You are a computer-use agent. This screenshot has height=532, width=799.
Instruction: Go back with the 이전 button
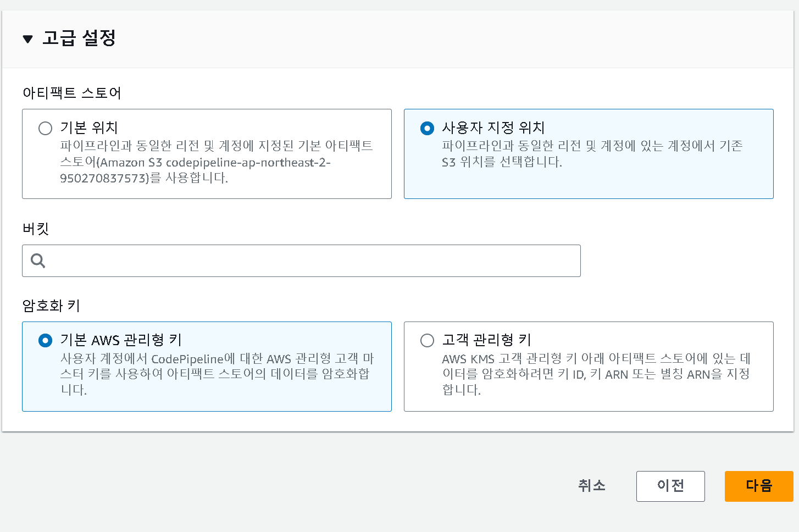coord(670,486)
